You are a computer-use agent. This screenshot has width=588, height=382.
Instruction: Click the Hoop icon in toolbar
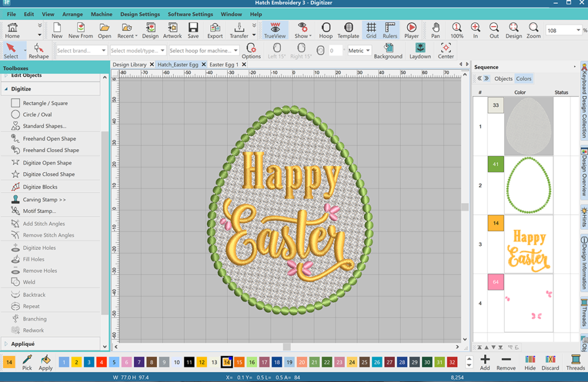[326, 30]
